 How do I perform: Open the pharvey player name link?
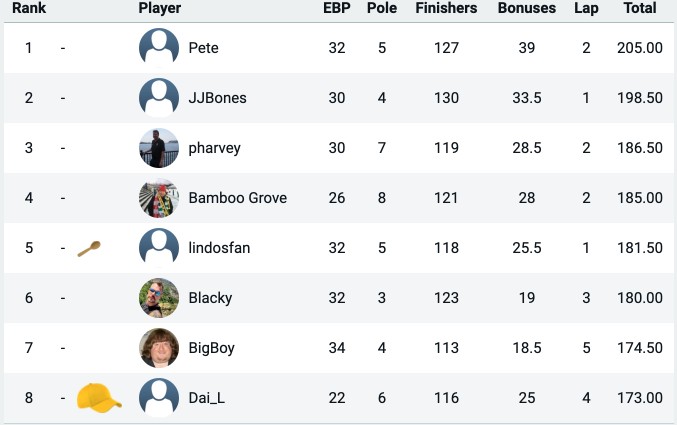[x=215, y=148]
